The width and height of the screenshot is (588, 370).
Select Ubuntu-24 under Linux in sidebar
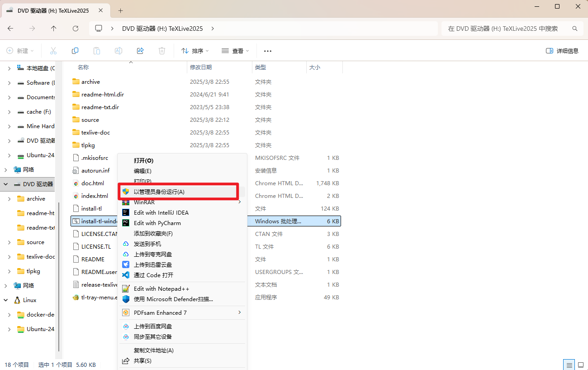[x=40, y=329]
